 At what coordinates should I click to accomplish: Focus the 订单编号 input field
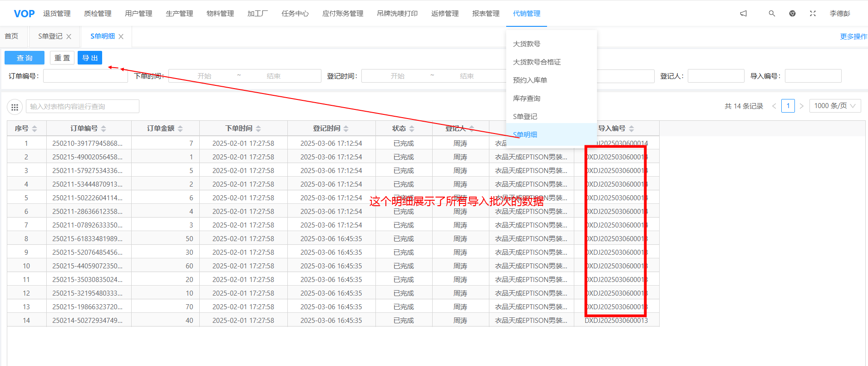coord(85,76)
